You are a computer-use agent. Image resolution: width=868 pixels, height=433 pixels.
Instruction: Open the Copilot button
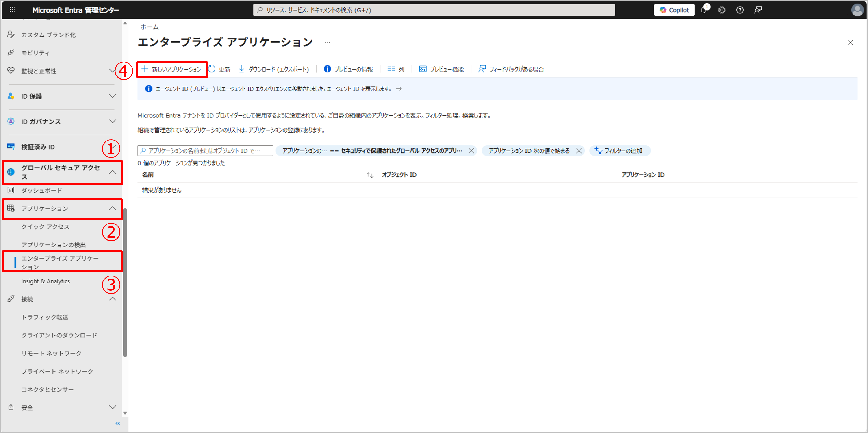(x=674, y=10)
